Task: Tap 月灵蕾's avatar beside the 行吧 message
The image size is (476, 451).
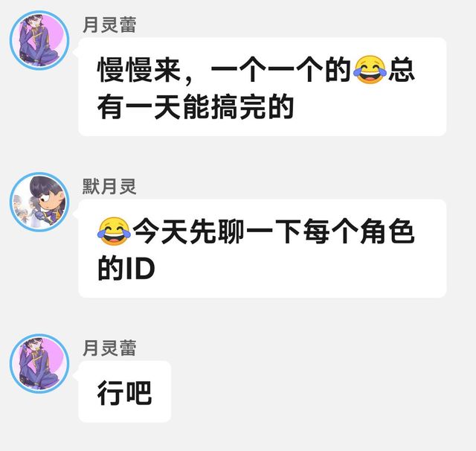Action: (39, 363)
